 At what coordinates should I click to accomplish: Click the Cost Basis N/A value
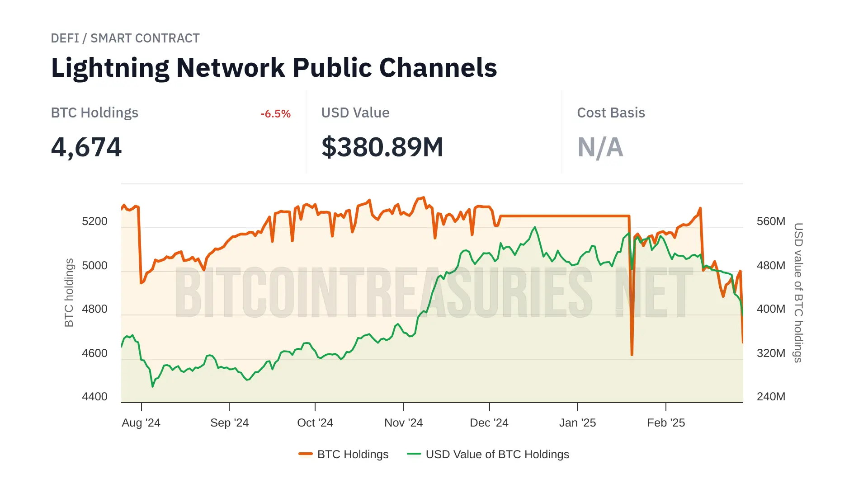coord(600,147)
